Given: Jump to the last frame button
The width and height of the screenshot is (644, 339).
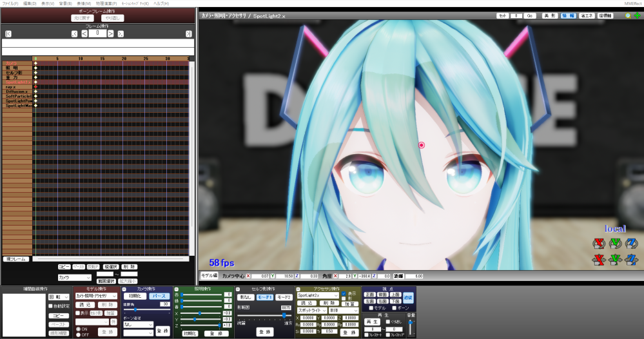Looking at the screenshot, I should (x=188, y=34).
